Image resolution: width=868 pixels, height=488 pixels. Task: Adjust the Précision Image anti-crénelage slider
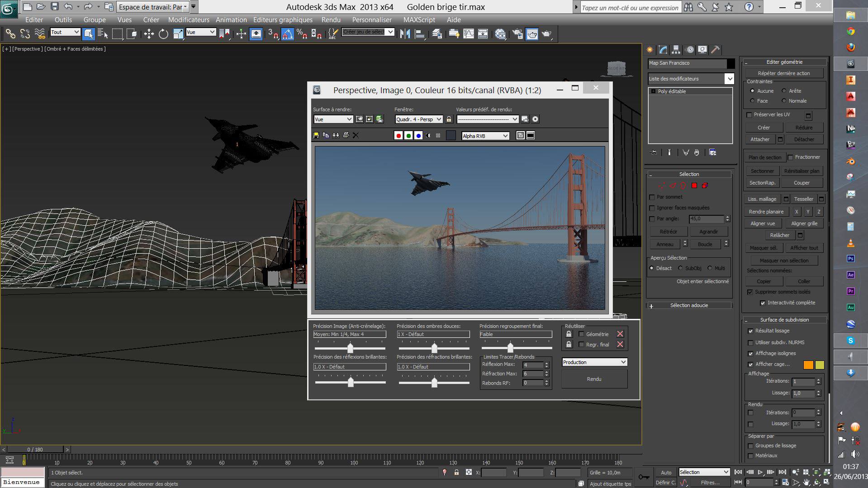(350, 348)
